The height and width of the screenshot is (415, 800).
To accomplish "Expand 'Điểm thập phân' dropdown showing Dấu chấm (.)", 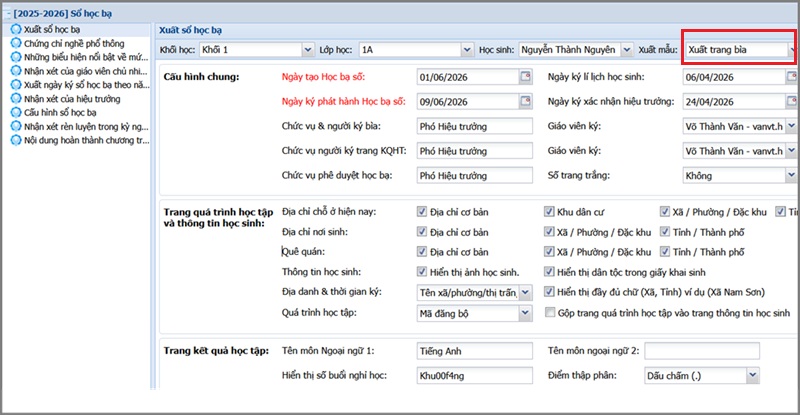I will (x=753, y=376).
